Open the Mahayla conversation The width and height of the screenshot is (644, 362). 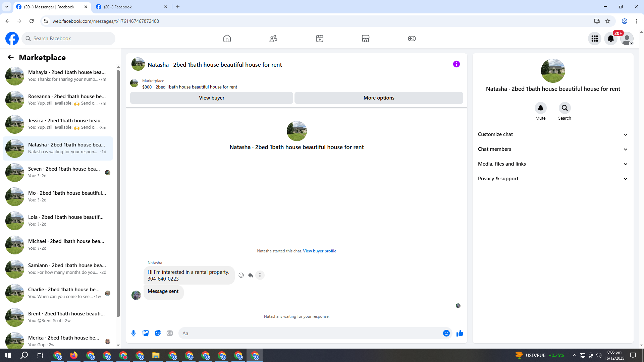[58, 76]
